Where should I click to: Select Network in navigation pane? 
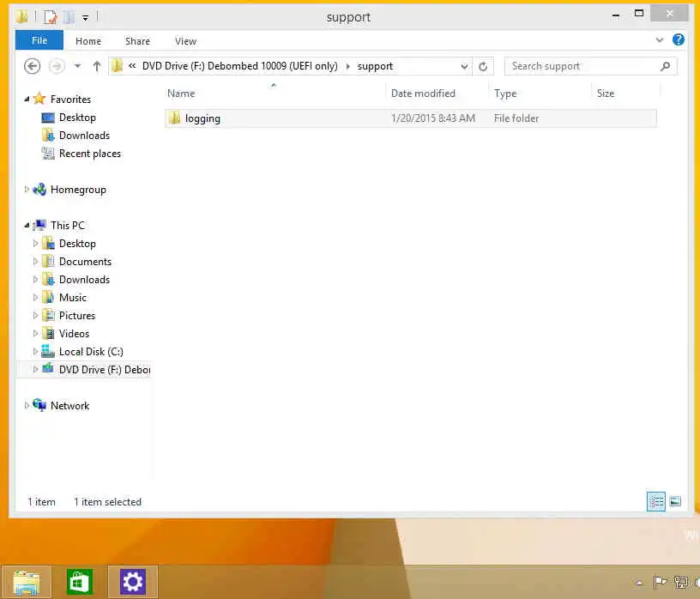point(69,406)
